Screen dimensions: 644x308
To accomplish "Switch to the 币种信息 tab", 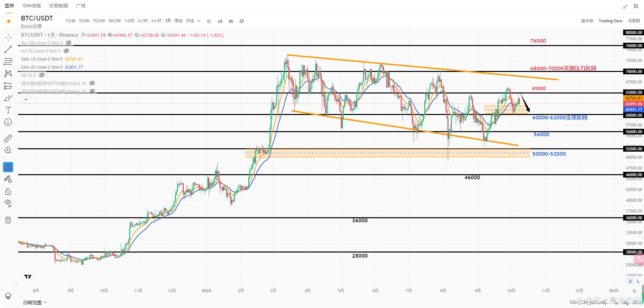I will [32, 6].
